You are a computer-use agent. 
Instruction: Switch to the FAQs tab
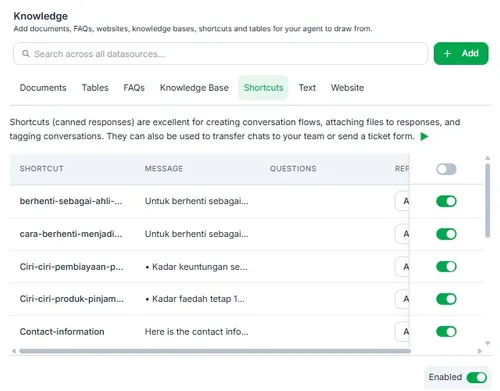(x=134, y=88)
